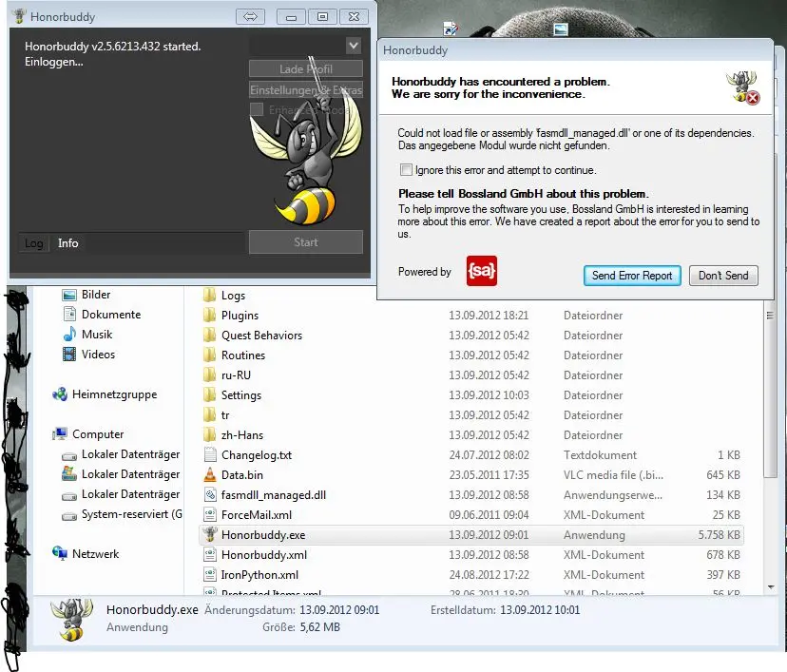
Task: Select the ForceMail.xml file name
Action: point(256,515)
